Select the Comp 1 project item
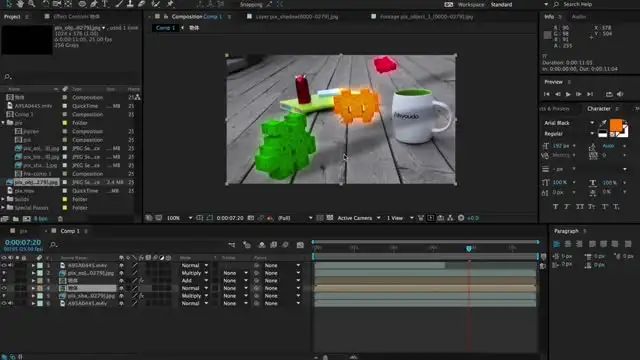Viewport: 640px width, 360px height. pos(24,114)
